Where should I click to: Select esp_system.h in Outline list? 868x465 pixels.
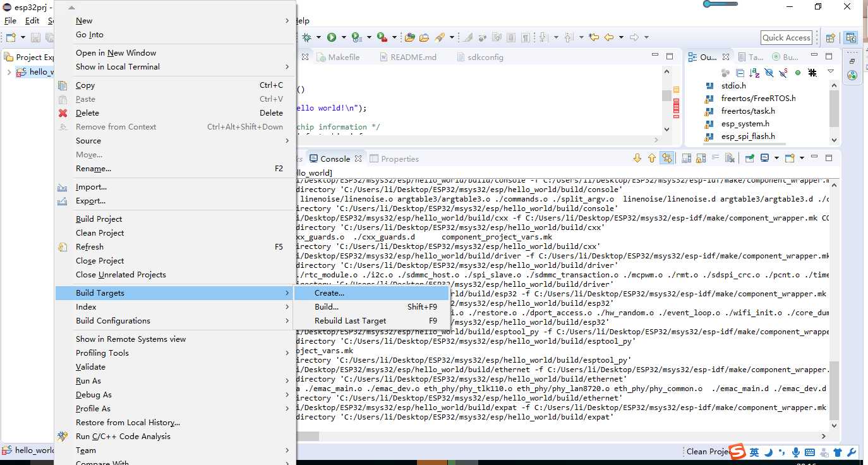tap(745, 124)
